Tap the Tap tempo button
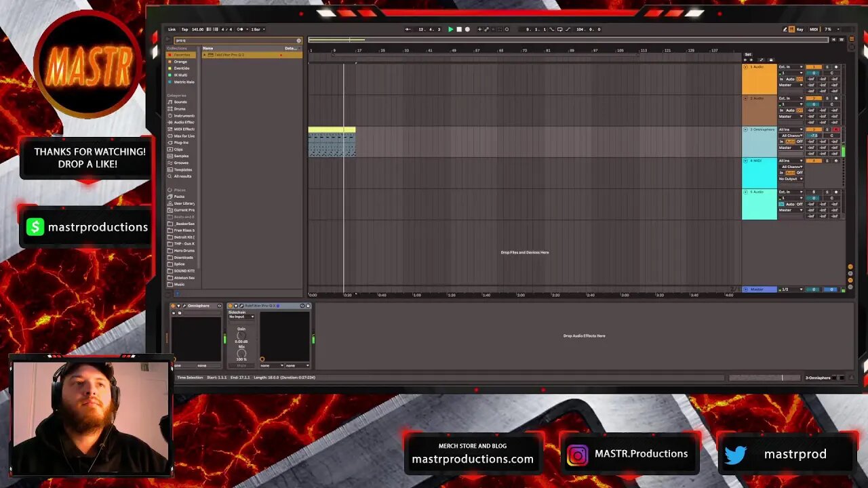The height and width of the screenshot is (488, 868). coord(184,29)
